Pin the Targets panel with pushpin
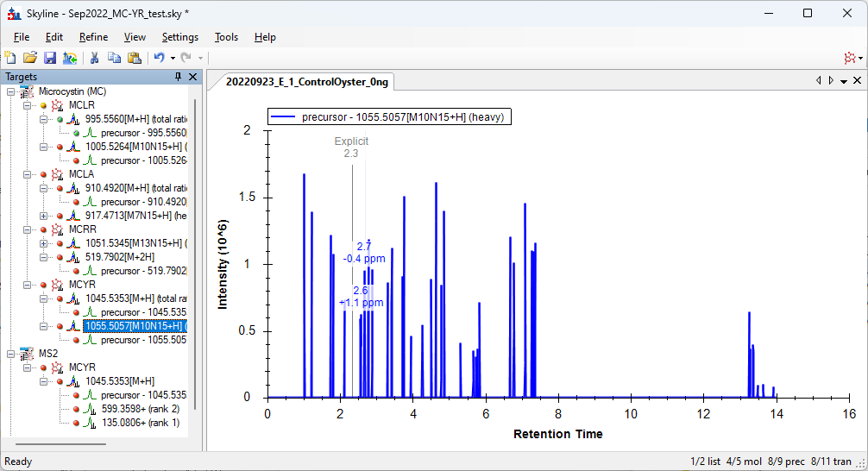 (x=179, y=77)
